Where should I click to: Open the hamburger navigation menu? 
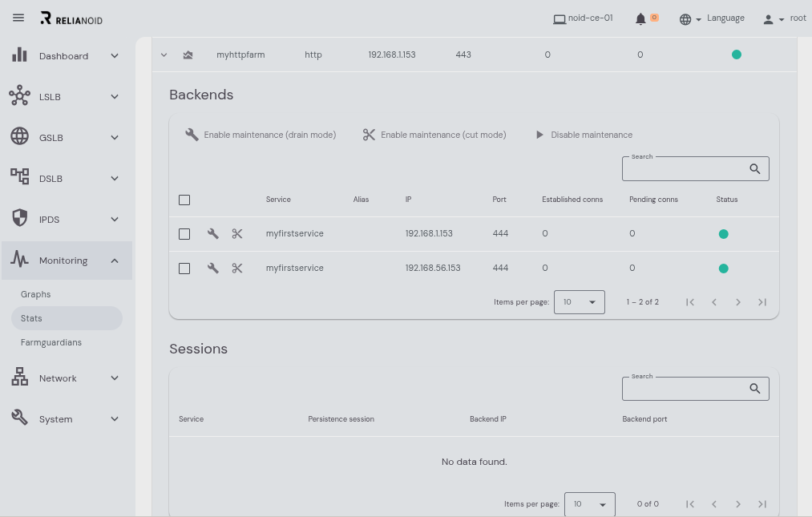pos(18,18)
